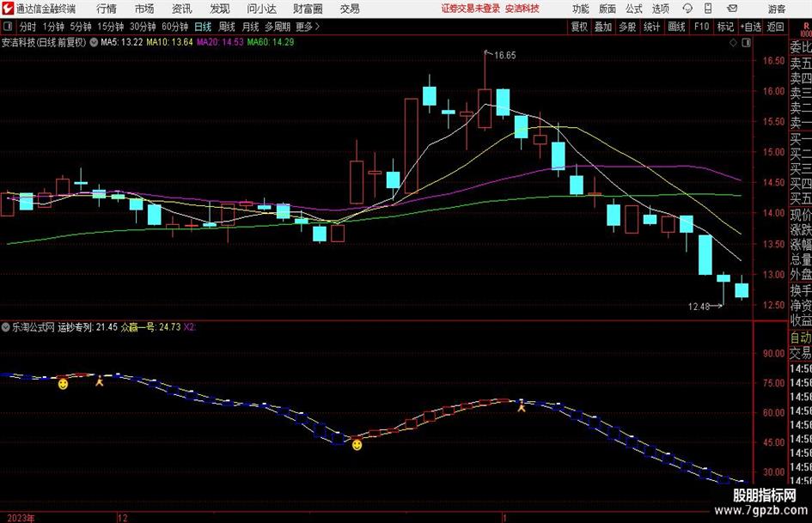The image size is (812, 523).
Task: Click the 自动 label in the right panel
Action: pos(800,338)
